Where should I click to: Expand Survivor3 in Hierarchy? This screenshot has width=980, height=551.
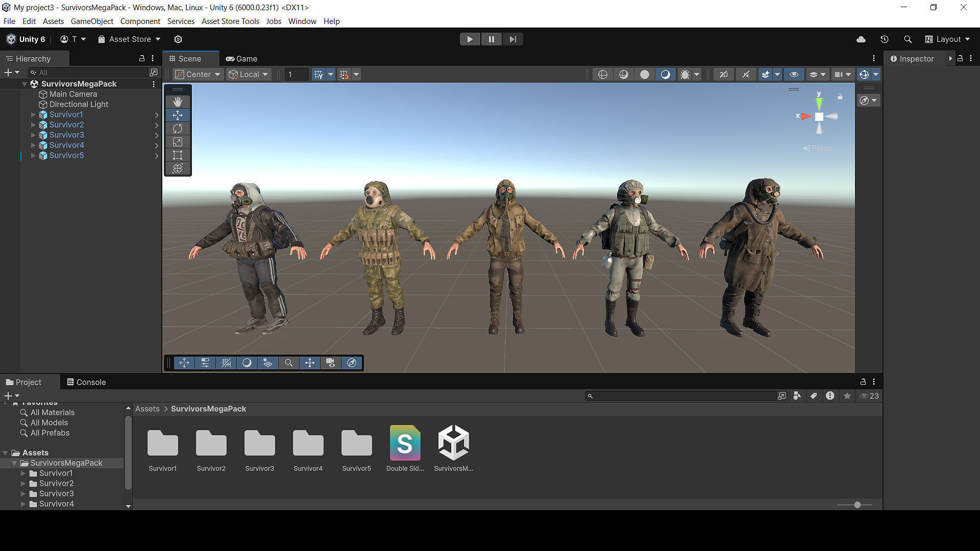[33, 135]
